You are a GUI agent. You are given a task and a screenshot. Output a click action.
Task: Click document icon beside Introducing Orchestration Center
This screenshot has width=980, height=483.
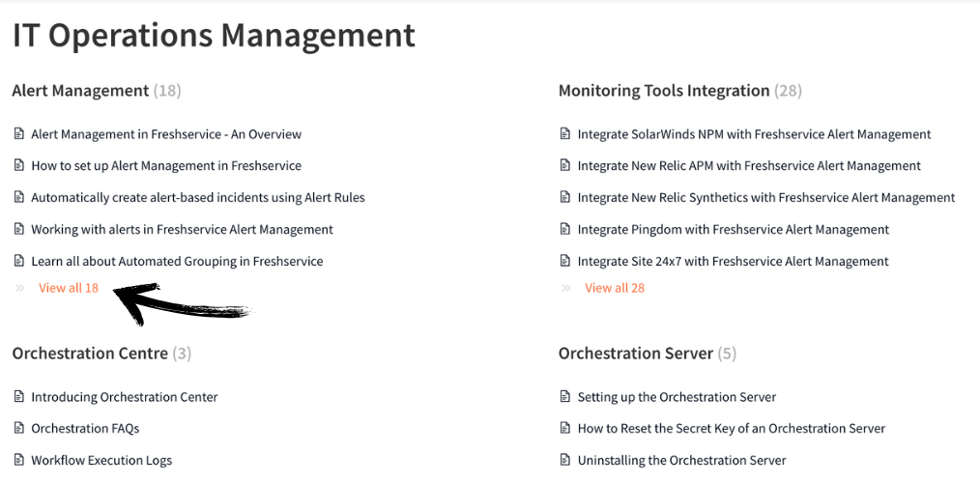(18, 396)
